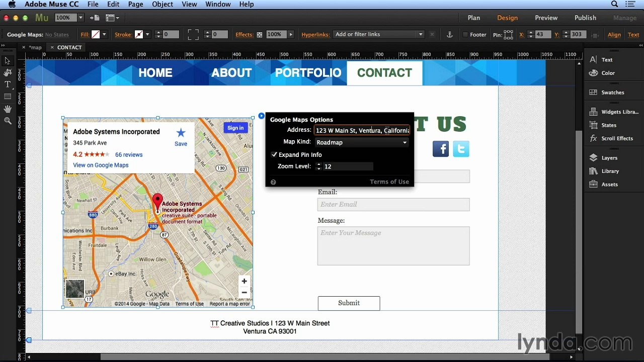Open the Add or filter links dropdown

click(379, 34)
